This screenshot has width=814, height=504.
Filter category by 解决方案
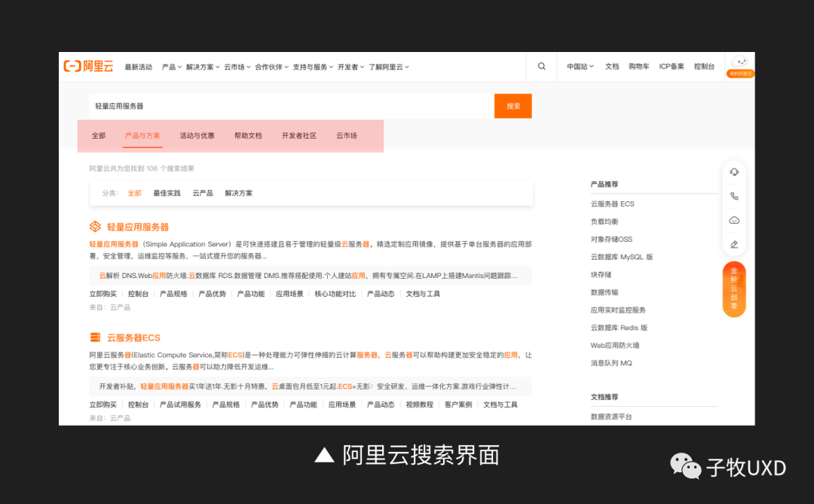coord(238,193)
